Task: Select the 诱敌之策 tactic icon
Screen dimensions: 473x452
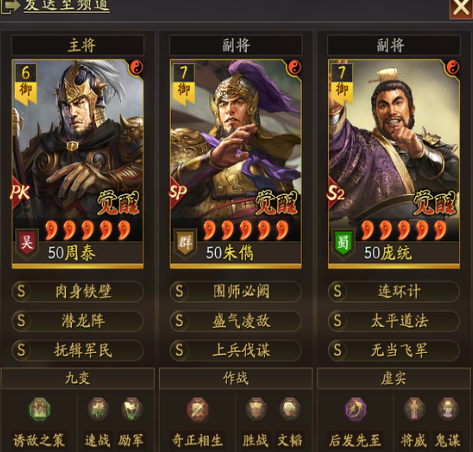Action: [x=40, y=409]
